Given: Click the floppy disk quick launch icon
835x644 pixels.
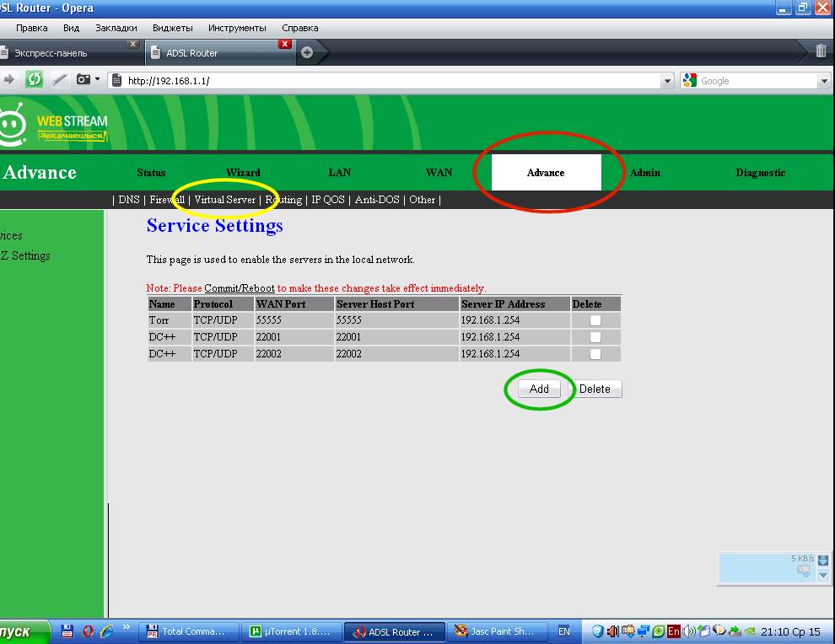Looking at the screenshot, I should click(67, 631).
